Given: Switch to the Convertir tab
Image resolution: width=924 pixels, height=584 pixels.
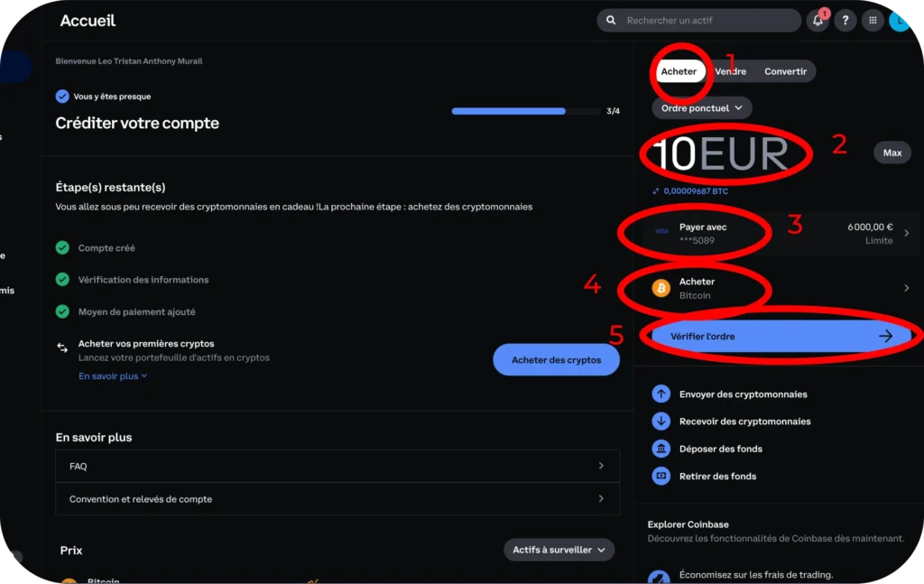Looking at the screenshot, I should click(x=786, y=71).
